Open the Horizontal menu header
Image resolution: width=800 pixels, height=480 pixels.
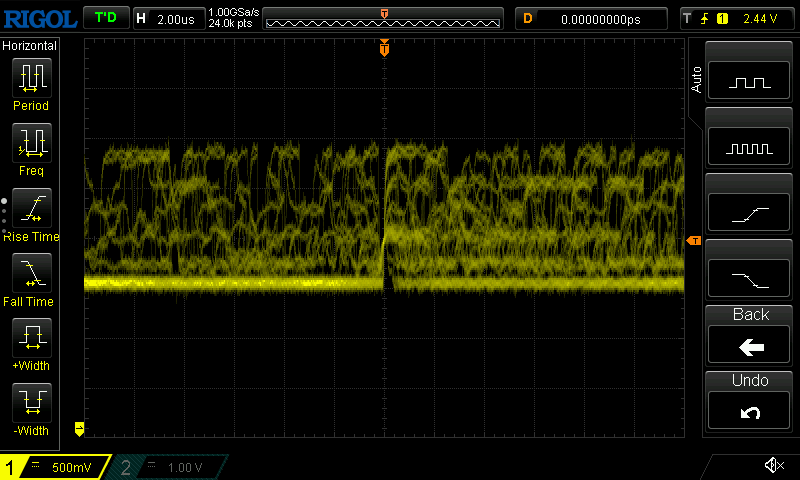[x=30, y=46]
